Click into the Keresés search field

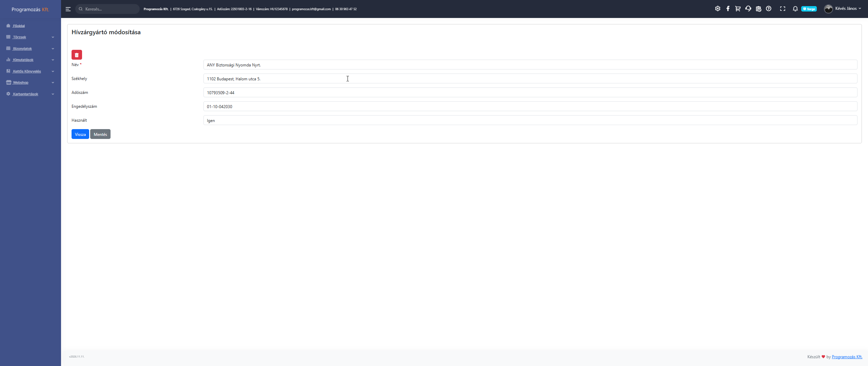tap(110, 9)
